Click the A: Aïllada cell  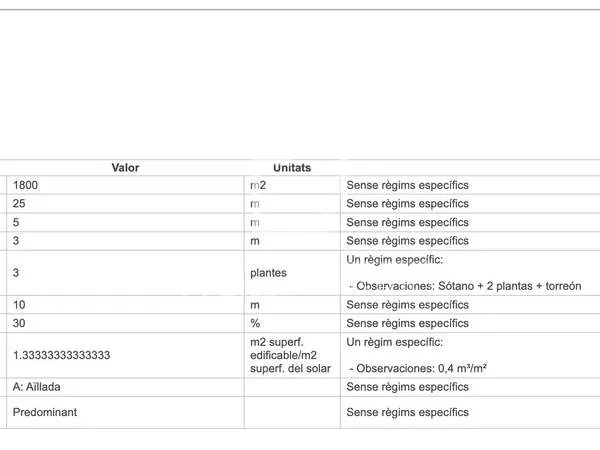(125, 387)
